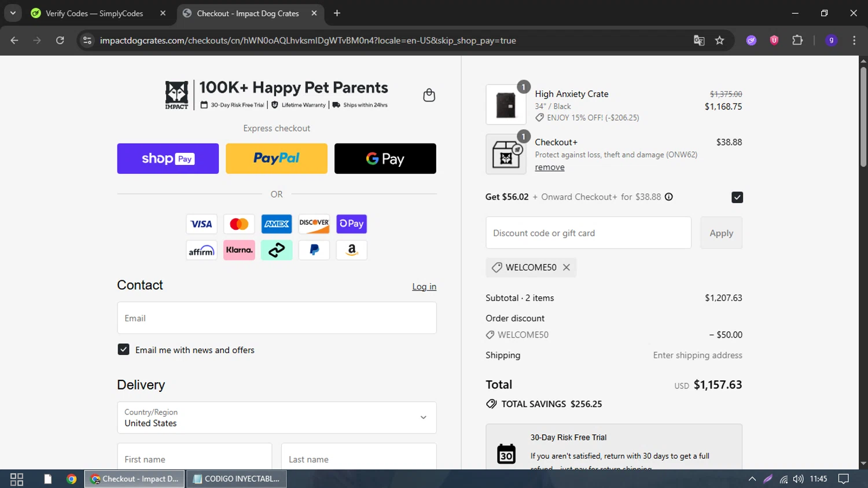The height and width of the screenshot is (488, 868).
Task: Remove the WELCOME50 discount code tag
Action: click(567, 267)
